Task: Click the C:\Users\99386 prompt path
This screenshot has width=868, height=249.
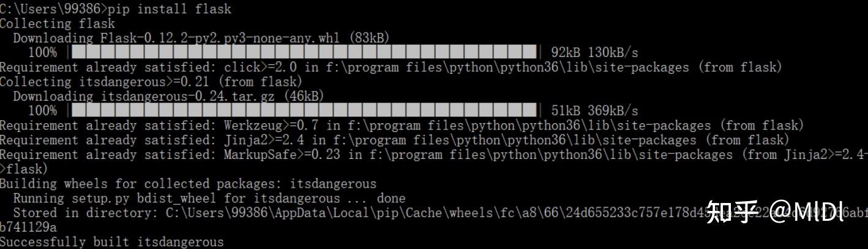Action: click(x=51, y=9)
